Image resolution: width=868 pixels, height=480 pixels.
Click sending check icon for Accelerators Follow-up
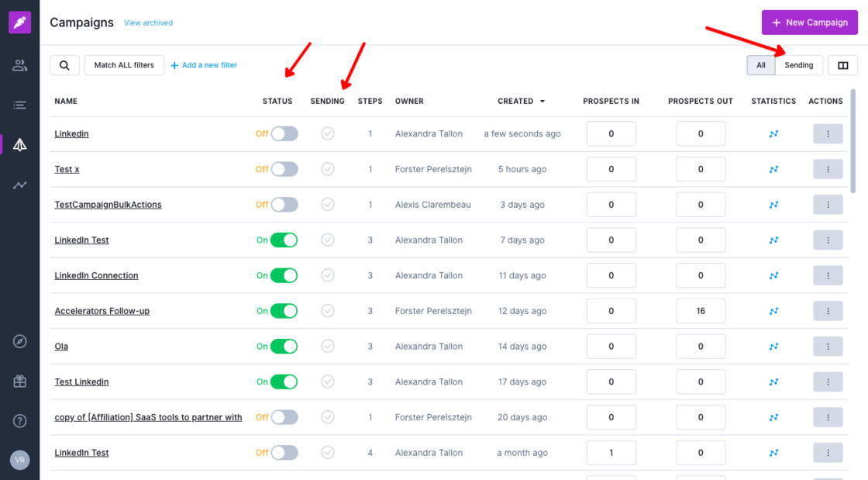point(328,311)
